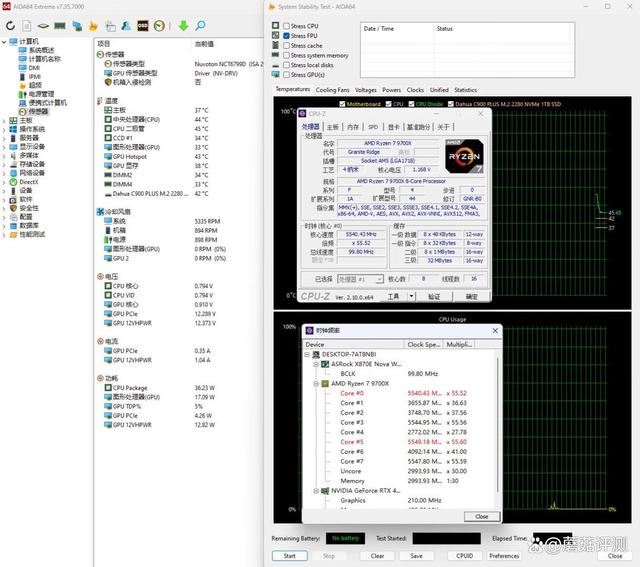Click the AMD Ryzen 7 logo in CPU-Z
This screenshot has width=640, height=567.
[463, 156]
